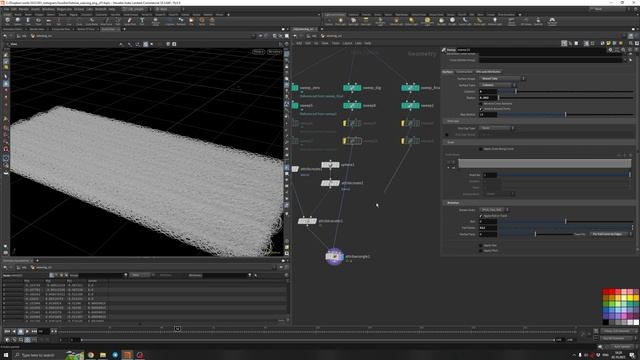Viewport: 640px width, 360px height.
Task: Select the Box tool on the Create shelf
Action: pos(7,20)
